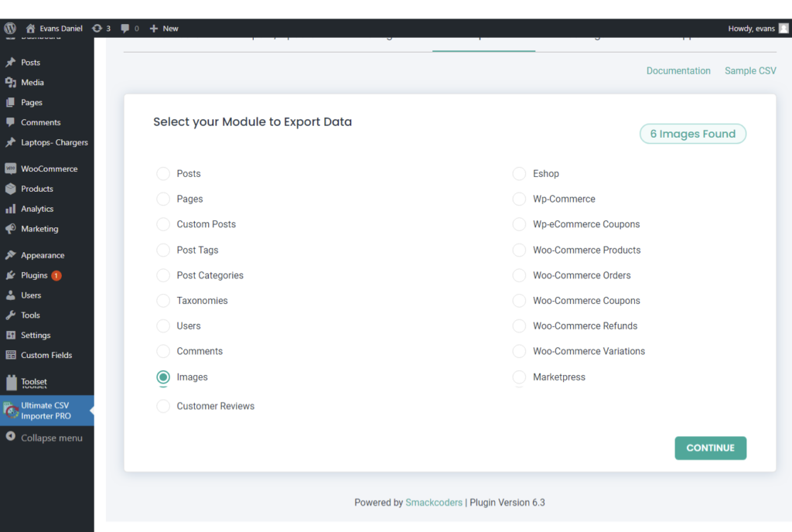
Task: Choose Woo-Commerce Orders for export
Action: [x=519, y=275]
